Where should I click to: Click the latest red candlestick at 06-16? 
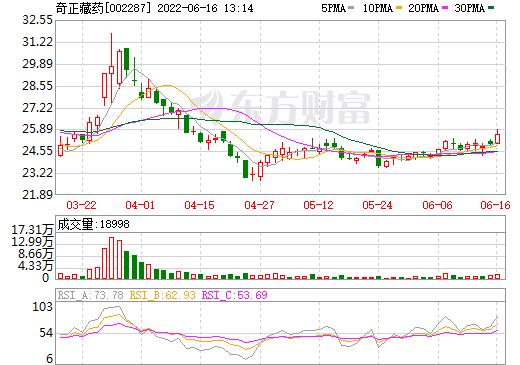(498, 138)
